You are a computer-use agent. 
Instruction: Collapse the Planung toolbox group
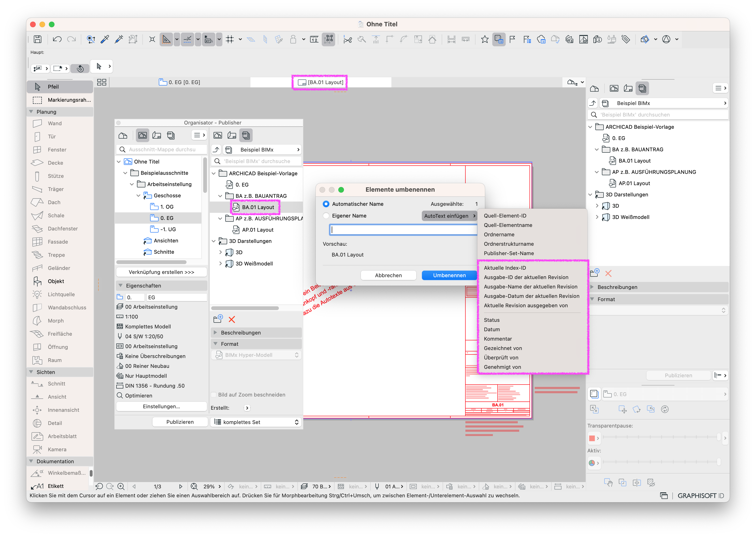point(31,112)
